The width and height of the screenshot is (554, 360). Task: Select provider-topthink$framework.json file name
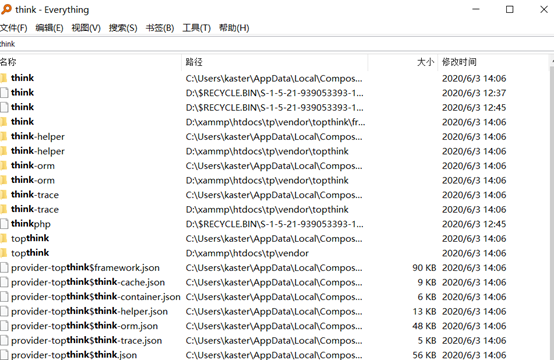click(x=85, y=267)
